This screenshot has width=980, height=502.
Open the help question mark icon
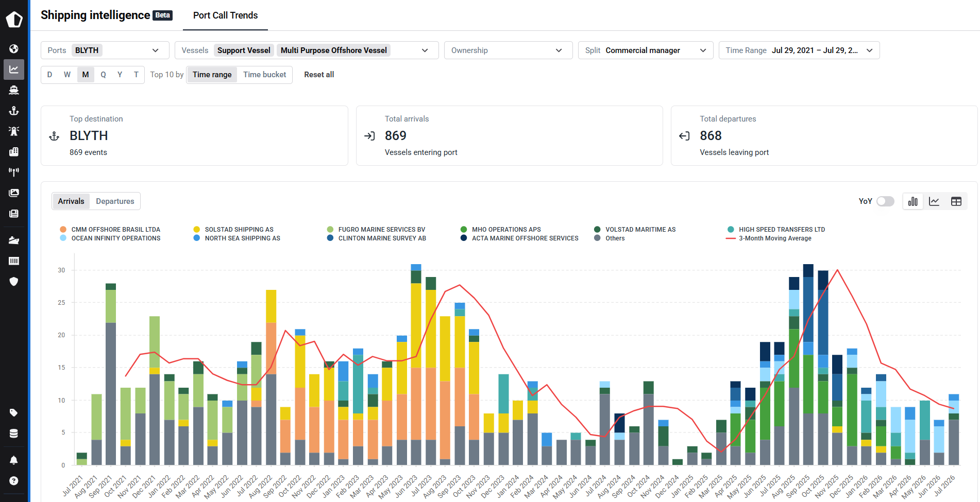tap(14, 481)
